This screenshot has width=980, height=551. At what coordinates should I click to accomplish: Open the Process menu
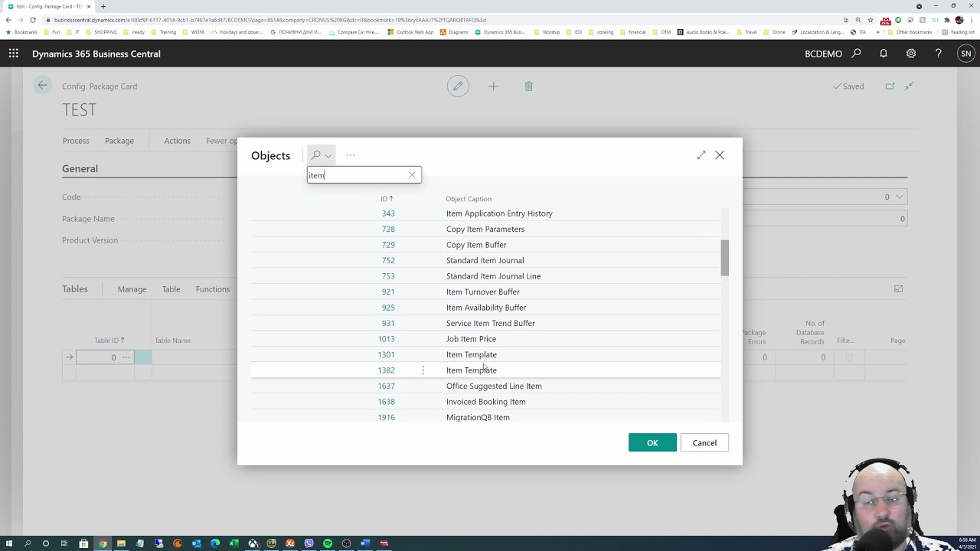point(76,141)
